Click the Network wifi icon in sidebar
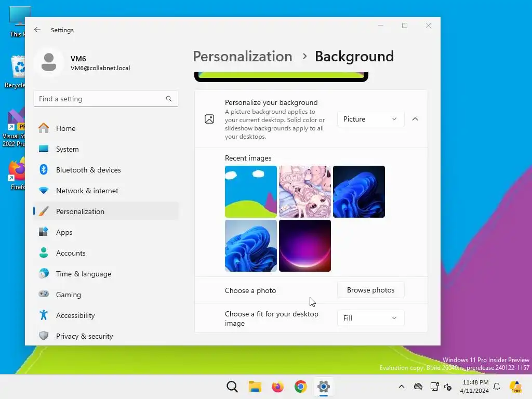This screenshot has width=532, height=399. 44,190
